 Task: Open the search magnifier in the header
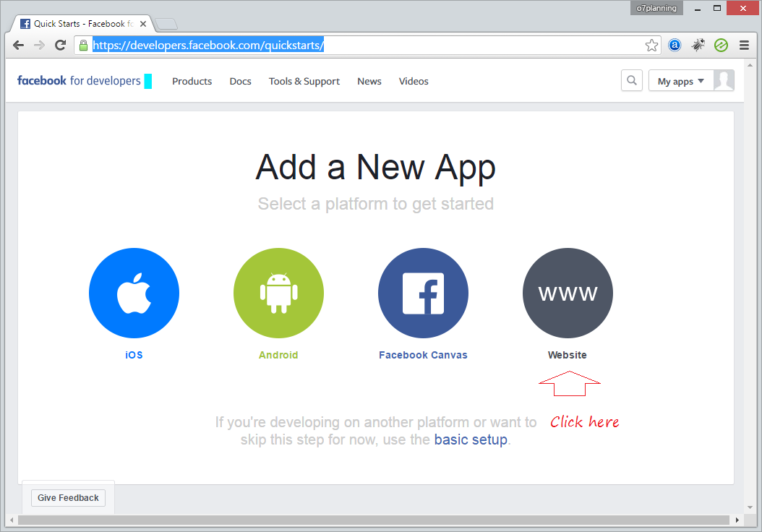[632, 81]
